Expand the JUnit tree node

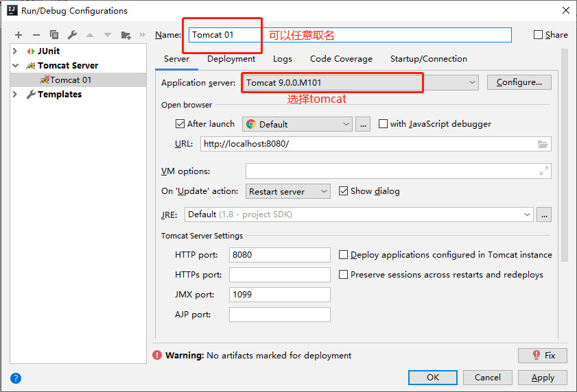pos(15,51)
